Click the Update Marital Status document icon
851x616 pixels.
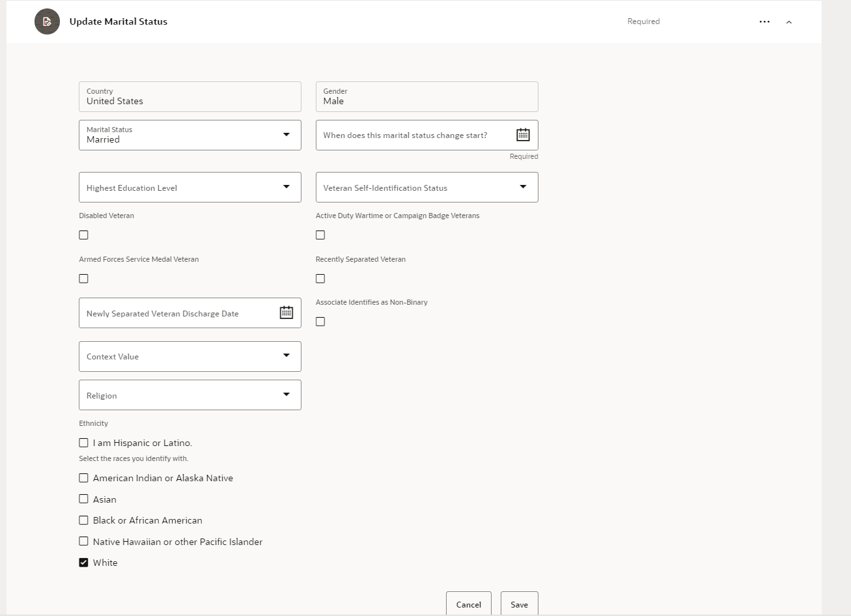[x=47, y=21]
